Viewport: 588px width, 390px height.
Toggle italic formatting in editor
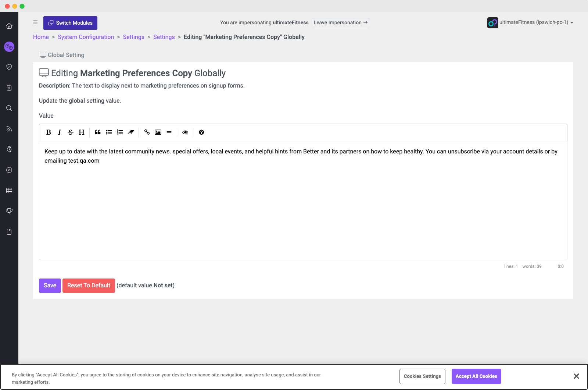pyautogui.click(x=60, y=132)
